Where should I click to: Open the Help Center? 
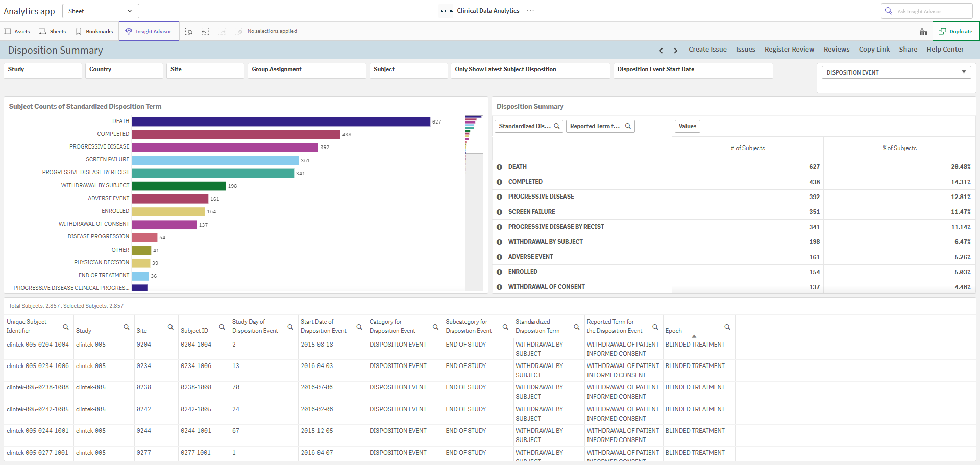pos(945,50)
